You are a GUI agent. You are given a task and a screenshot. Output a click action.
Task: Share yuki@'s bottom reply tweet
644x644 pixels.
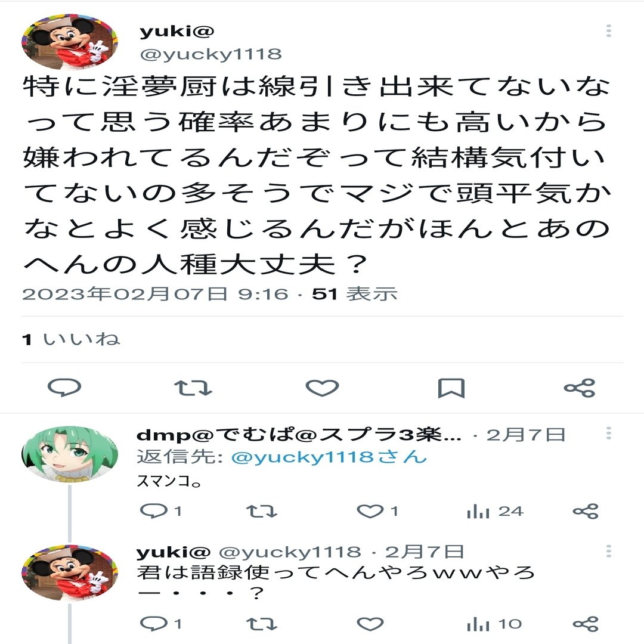[586, 624]
